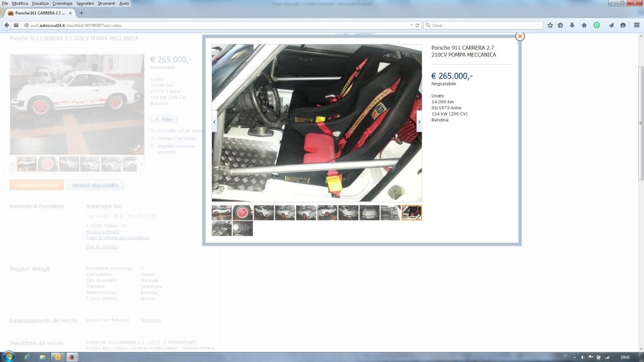Go to the Firefox home page
644x362 pixels.
click(584, 25)
